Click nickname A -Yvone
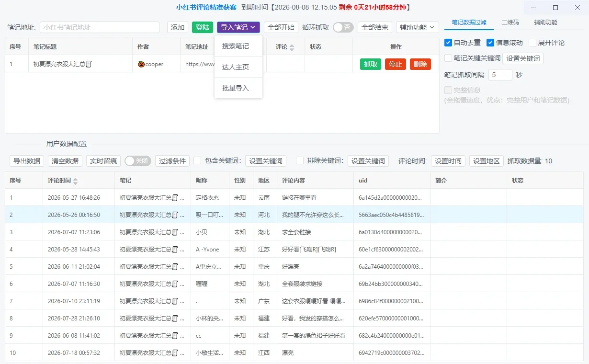Image resolution: width=589 pixels, height=364 pixels. (207, 249)
